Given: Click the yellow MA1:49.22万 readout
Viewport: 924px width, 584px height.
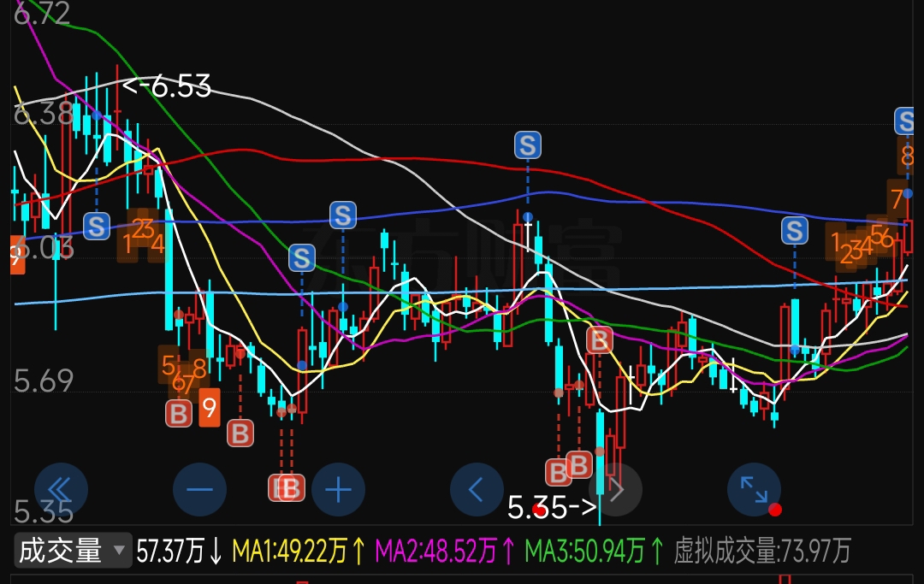Looking at the screenshot, I should click(299, 552).
